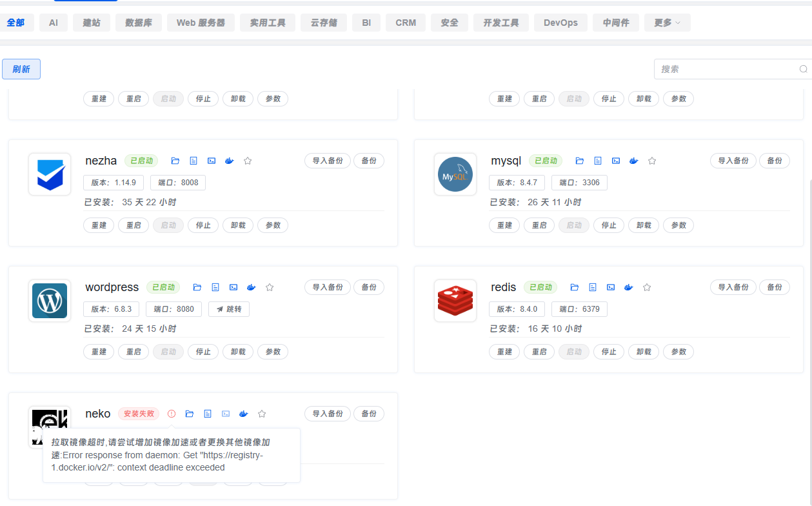The width and height of the screenshot is (812, 506).
Task: Click the 搜索 search input field
Action: click(x=726, y=69)
